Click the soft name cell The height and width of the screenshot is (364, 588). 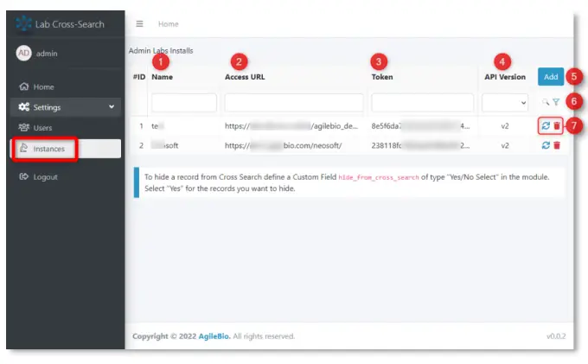[x=164, y=145]
